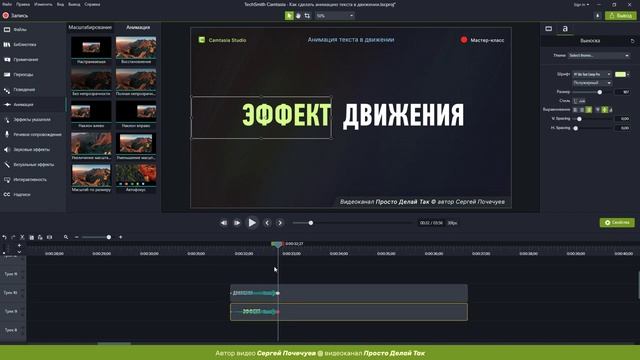Switch to the Анимация tab
Screen dimensions: 640x360
(138, 27)
